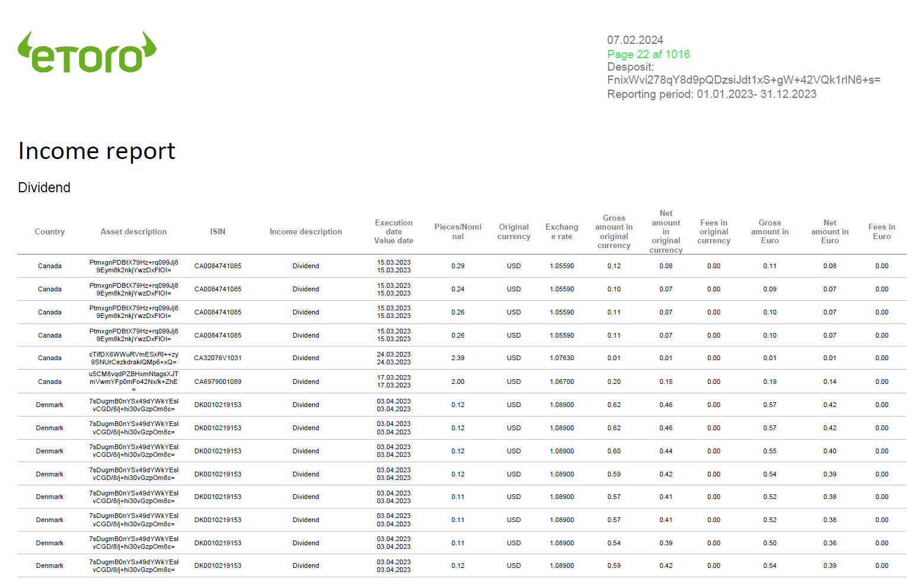The image size is (922, 588).
Task: Click pieces value 2.00
Action: tap(458, 382)
